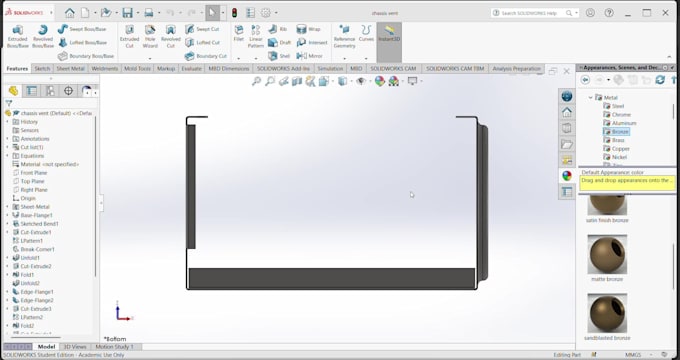Image resolution: width=680 pixels, height=360 pixels.
Task: Select the Rib tool
Action: [x=278, y=29]
